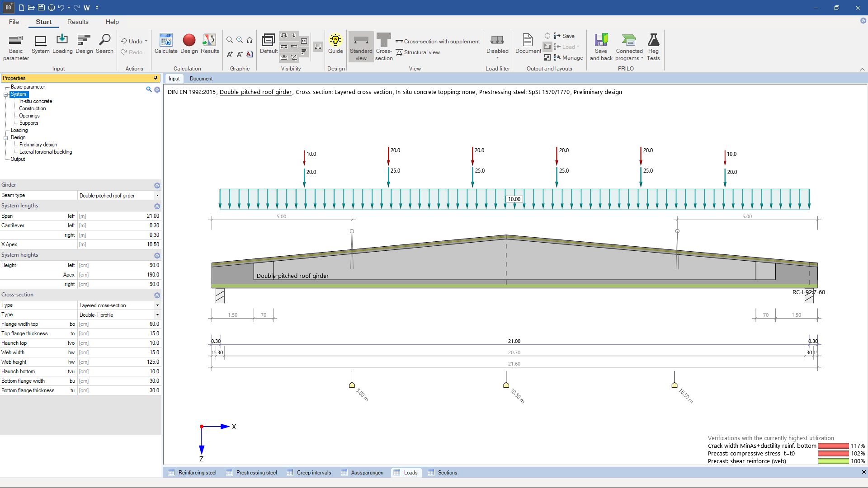The width and height of the screenshot is (868, 488).
Task: Open the Sections tab at the bottom
Action: [447, 472]
